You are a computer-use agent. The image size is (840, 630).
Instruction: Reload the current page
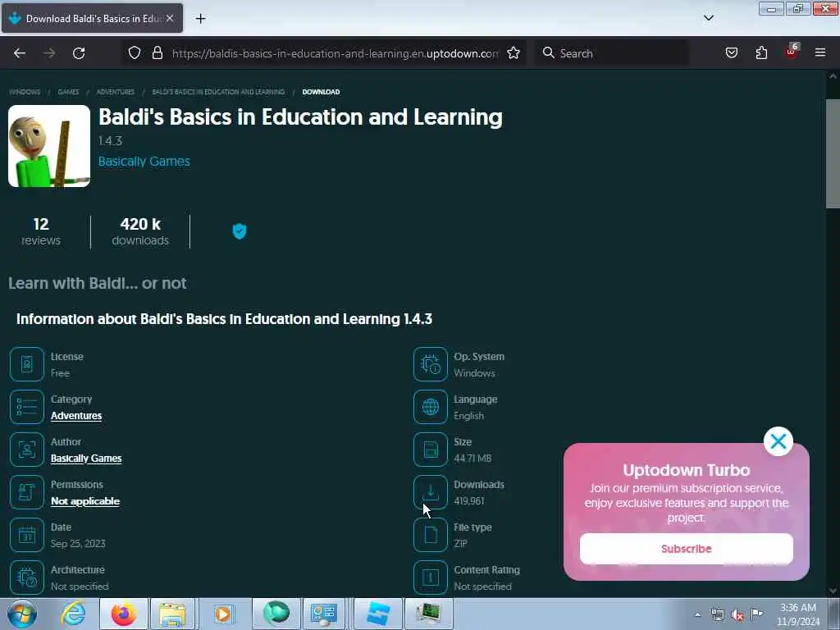pyautogui.click(x=79, y=53)
